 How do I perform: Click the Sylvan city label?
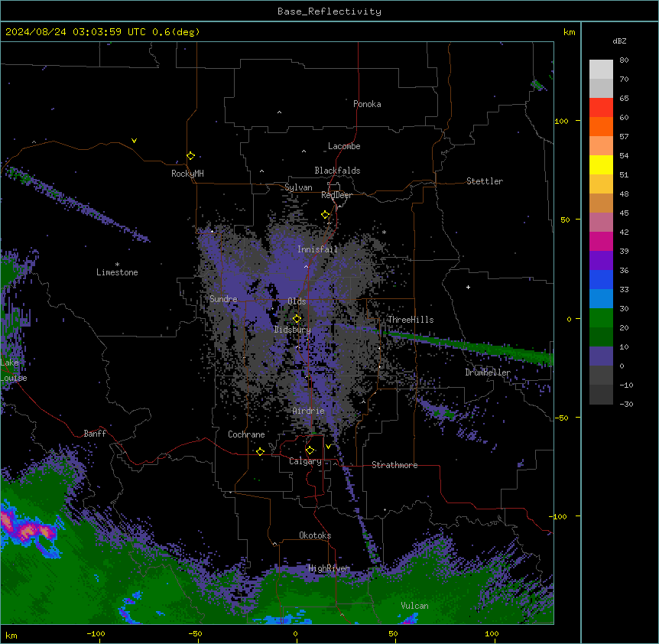298,187
